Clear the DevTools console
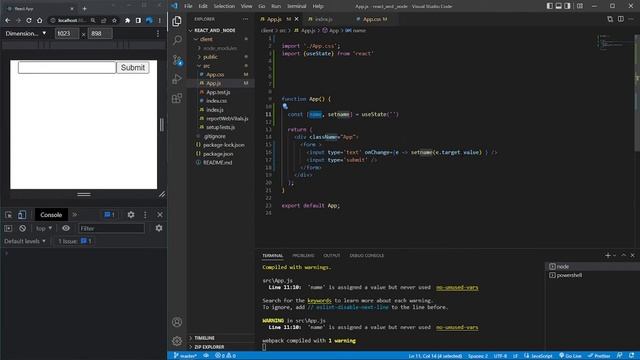This screenshot has height=360, width=640. pyautogui.click(x=22, y=228)
